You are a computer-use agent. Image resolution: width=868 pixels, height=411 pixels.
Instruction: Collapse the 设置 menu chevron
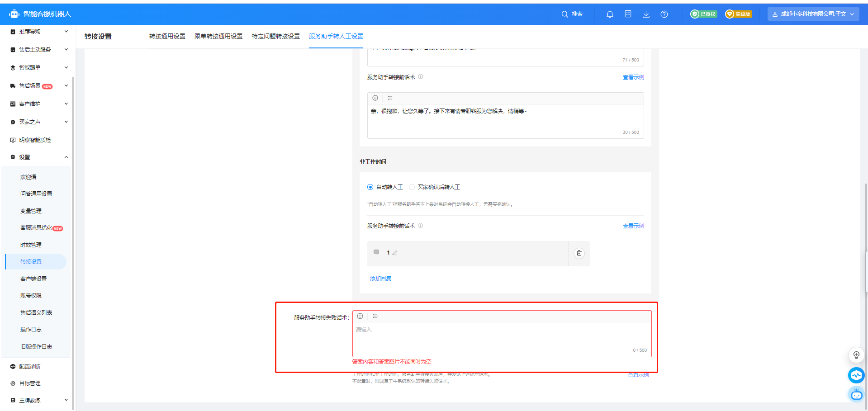pos(66,157)
